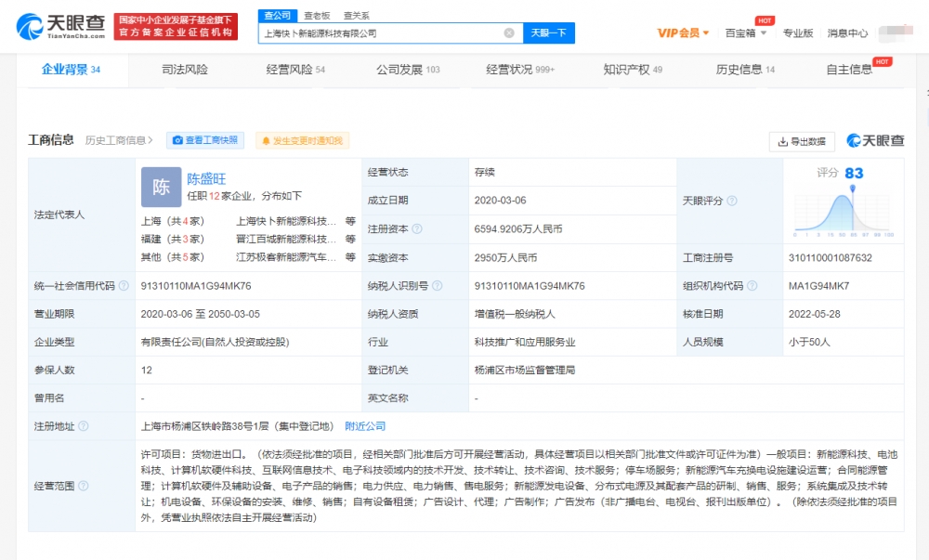Click the help icon next to 注册地址
The width and height of the screenshot is (929, 560).
click(x=84, y=426)
